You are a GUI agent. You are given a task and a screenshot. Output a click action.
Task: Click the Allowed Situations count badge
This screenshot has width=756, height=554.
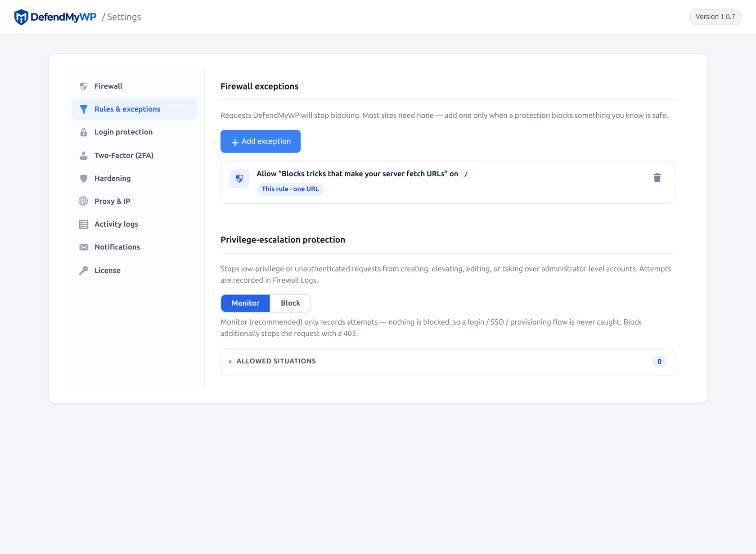point(659,362)
